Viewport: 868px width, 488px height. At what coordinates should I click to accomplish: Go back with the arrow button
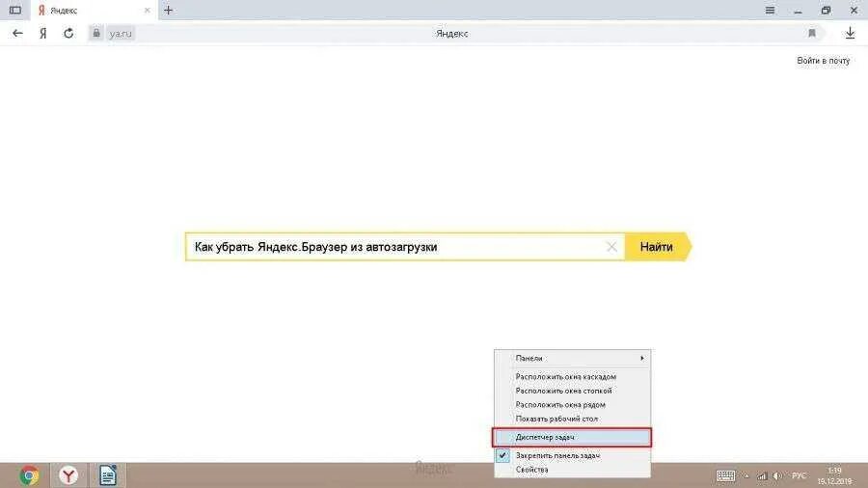(x=17, y=33)
